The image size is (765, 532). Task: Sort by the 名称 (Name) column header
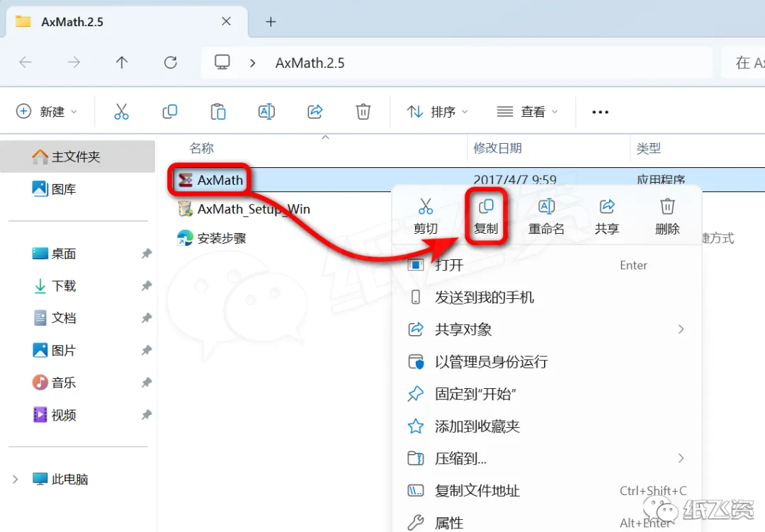click(201, 148)
